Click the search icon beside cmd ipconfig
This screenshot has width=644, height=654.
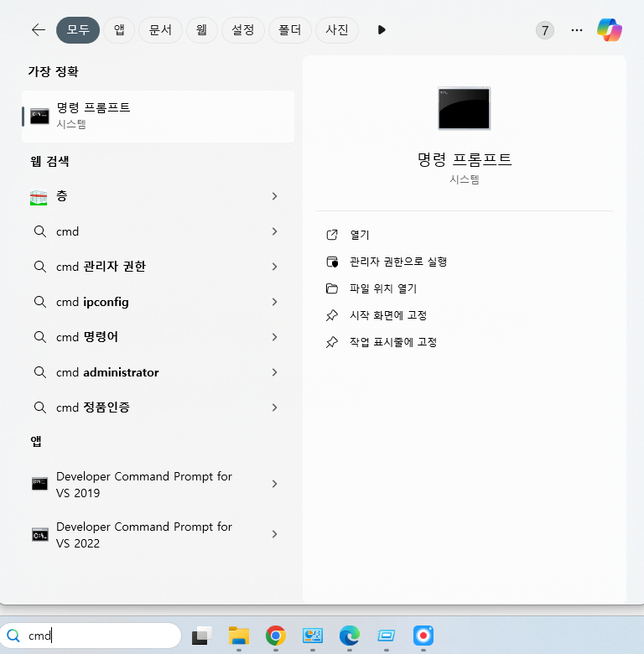coord(40,302)
